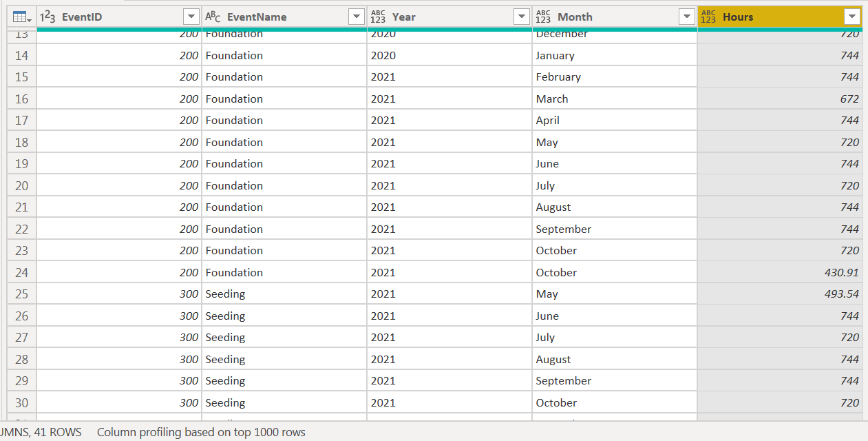This screenshot has width=868, height=441.
Task: Click the profiling message in the status bar
Action: [201, 433]
